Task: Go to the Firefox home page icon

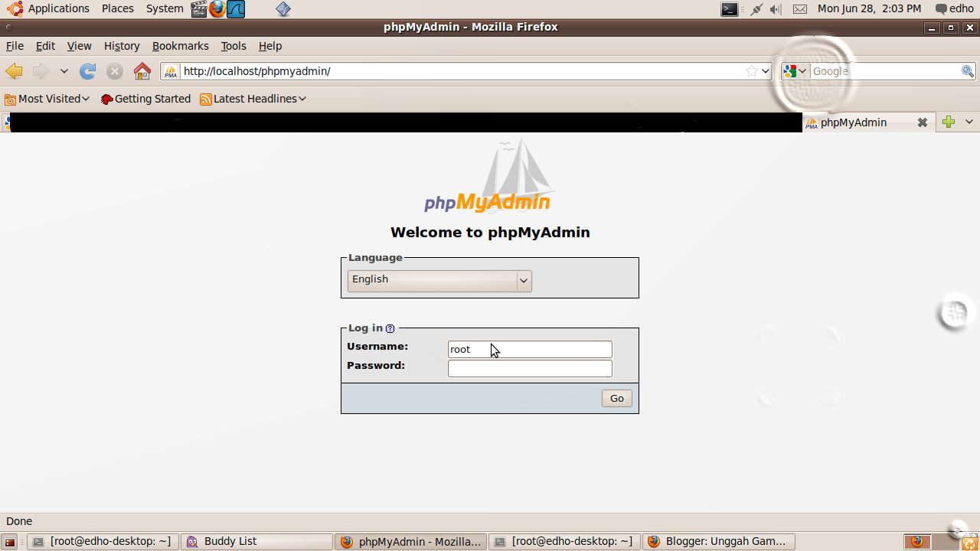Action: tap(142, 71)
